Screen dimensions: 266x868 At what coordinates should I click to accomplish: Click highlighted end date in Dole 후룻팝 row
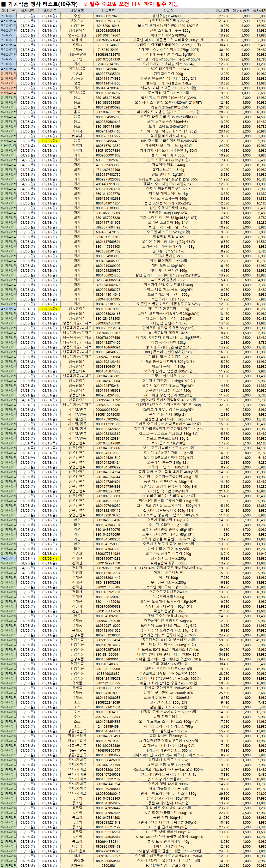point(50,141)
